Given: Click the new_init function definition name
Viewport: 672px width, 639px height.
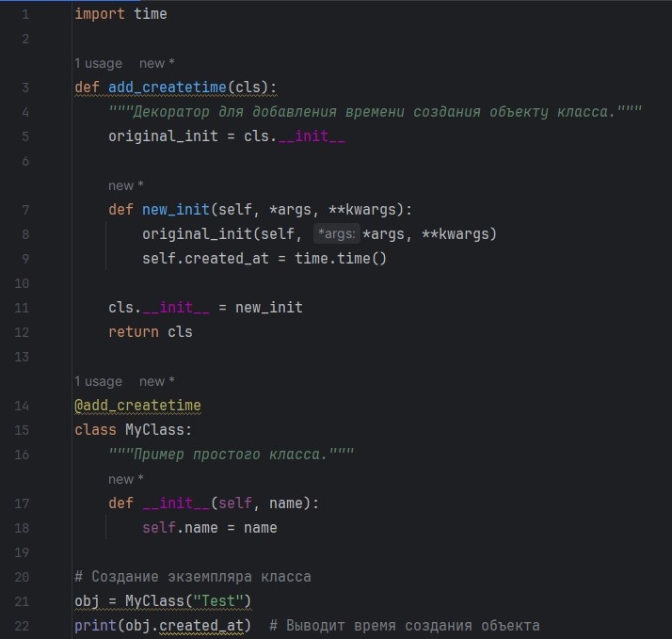Looking at the screenshot, I should click(176, 210).
